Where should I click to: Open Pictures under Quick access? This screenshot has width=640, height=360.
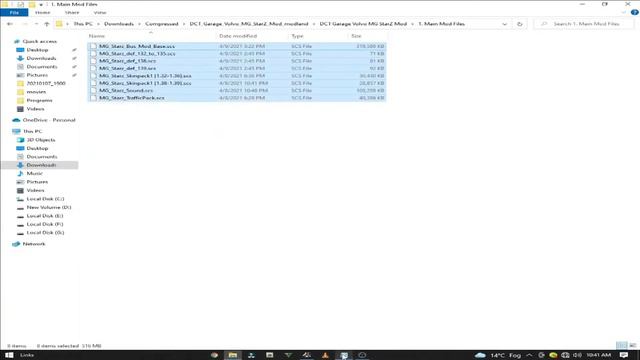click(x=37, y=75)
